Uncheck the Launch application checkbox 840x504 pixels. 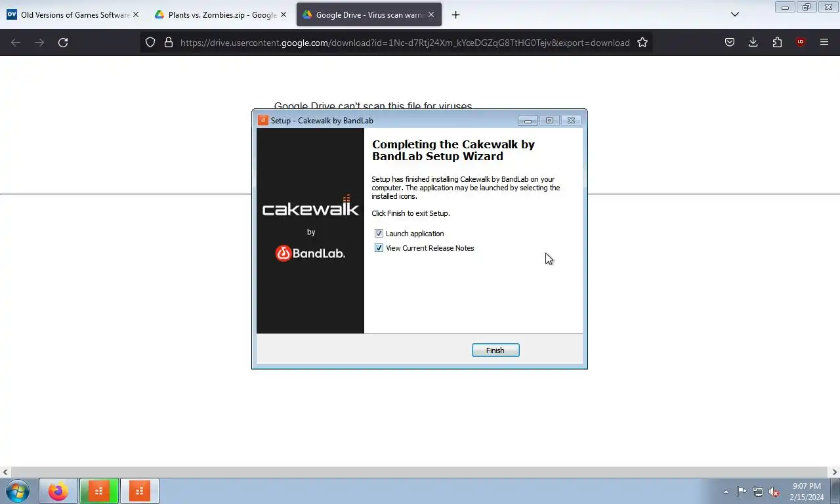pos(379,234)
